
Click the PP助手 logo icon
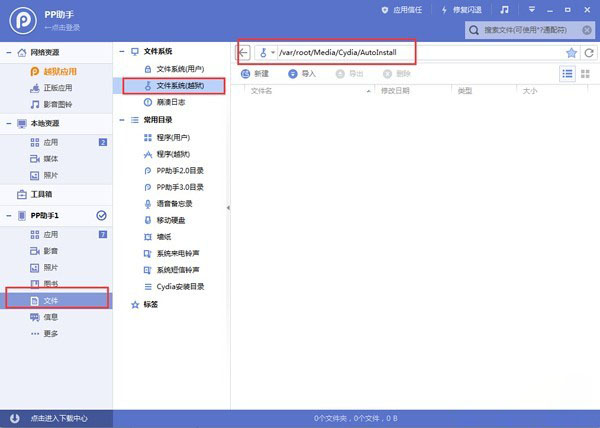click(x=23, y=21)
